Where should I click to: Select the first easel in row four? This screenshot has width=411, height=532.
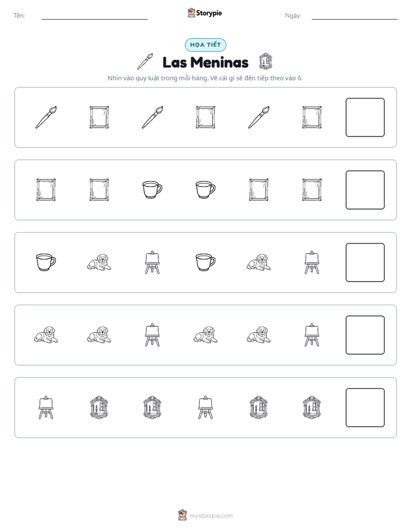click(x=153, y=335)
